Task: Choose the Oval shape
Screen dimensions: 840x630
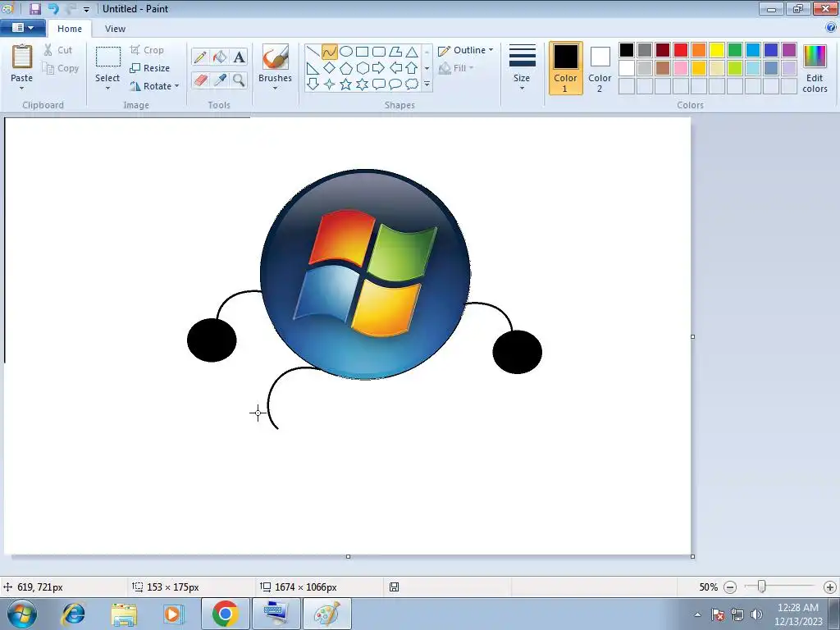Action: (x=346, y=52)
